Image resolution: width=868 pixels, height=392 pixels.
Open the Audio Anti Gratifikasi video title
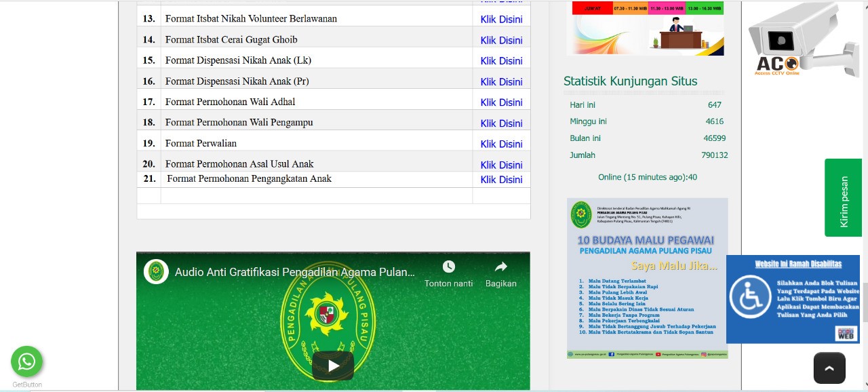click(x=294, y=272)
